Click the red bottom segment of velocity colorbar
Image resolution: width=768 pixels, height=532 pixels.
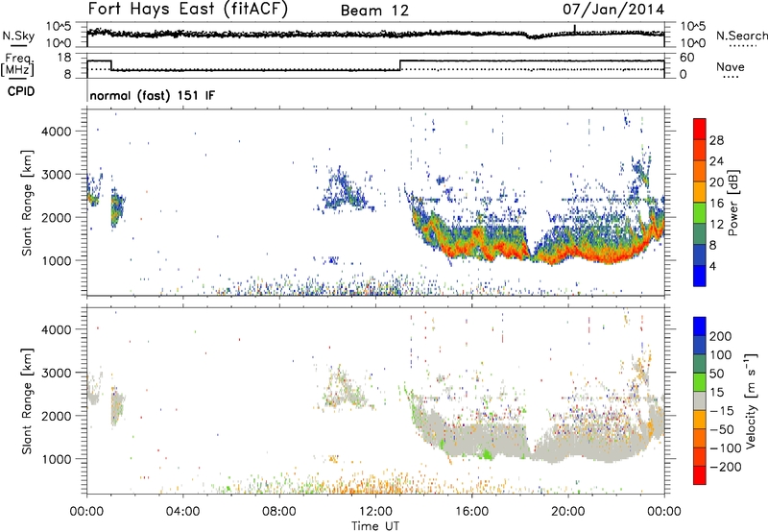click(700, 475)
